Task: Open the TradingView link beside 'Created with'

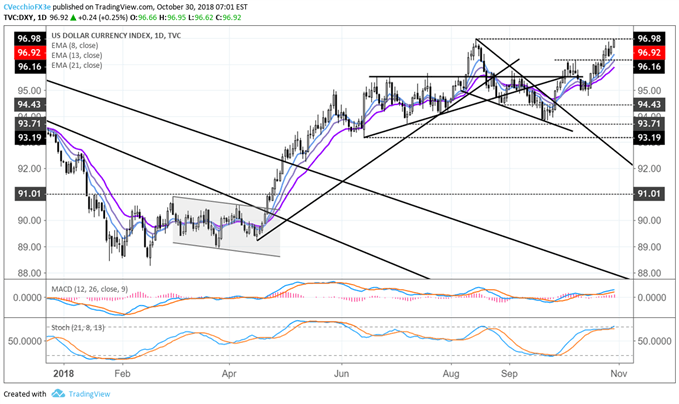Action: coord(90,394)
